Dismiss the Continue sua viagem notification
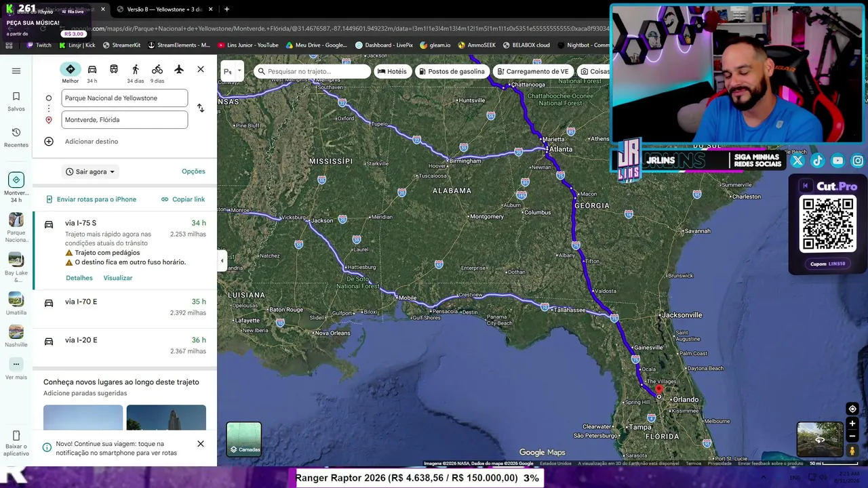 201,444
